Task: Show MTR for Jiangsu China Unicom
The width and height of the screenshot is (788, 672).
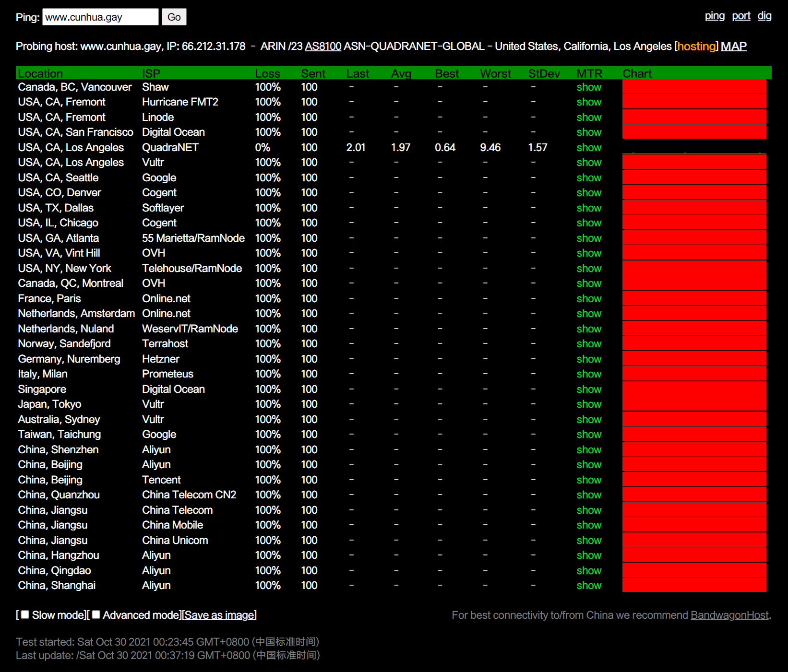Action: pos(589,540)
